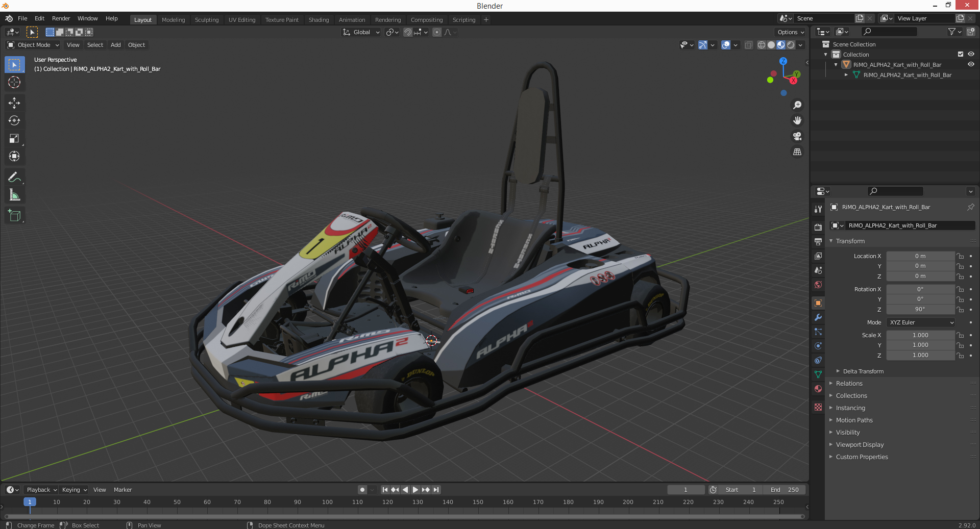Click the End frame 250 field

tap(785, 490)
